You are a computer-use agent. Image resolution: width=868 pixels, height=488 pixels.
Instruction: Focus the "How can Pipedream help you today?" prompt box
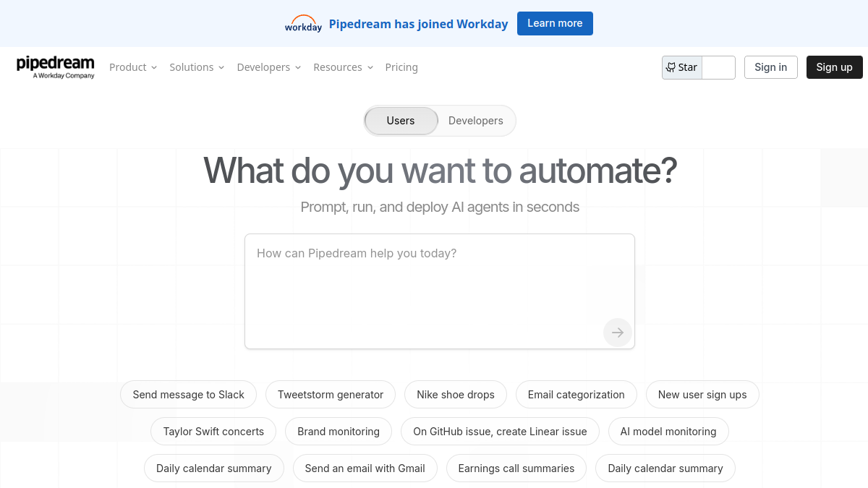pos(440,291)
